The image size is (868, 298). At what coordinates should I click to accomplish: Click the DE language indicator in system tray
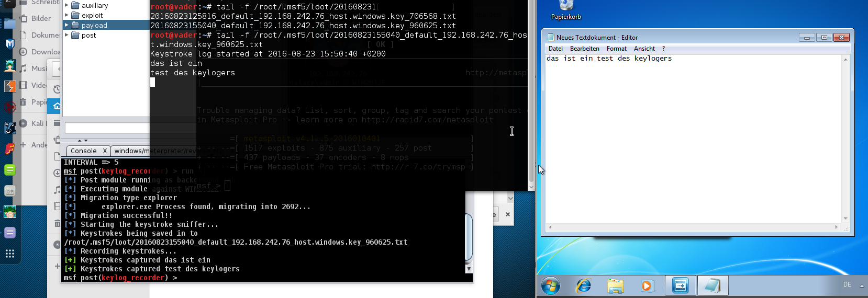click(x=847, y=284)
